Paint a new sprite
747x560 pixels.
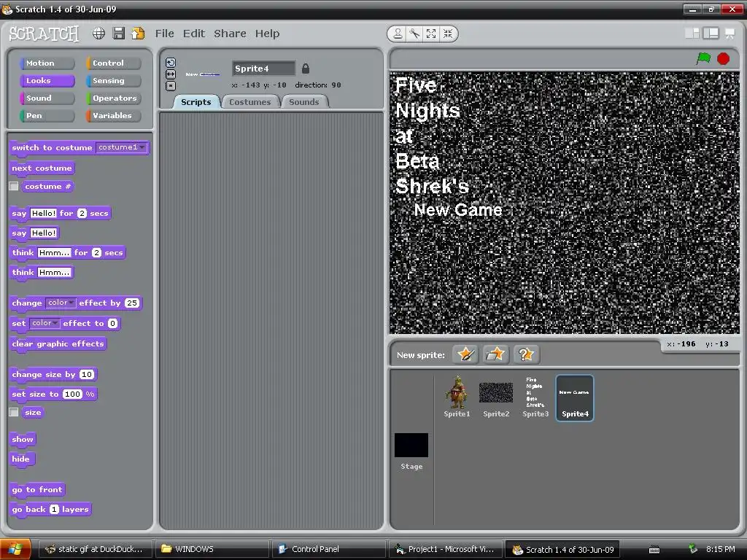coord(465,354)
